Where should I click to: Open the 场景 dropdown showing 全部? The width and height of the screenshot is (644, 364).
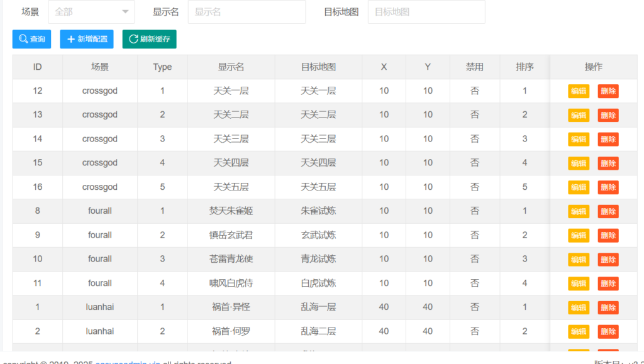91,12
